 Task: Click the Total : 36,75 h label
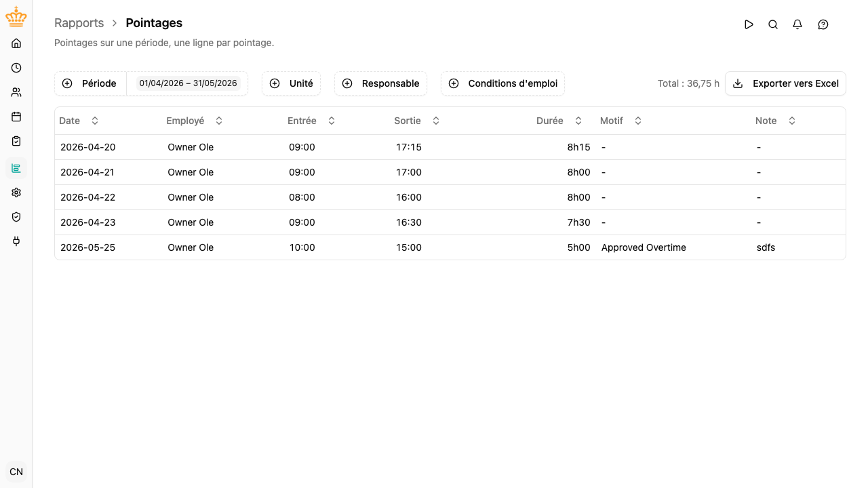click(x=688, y=83)
